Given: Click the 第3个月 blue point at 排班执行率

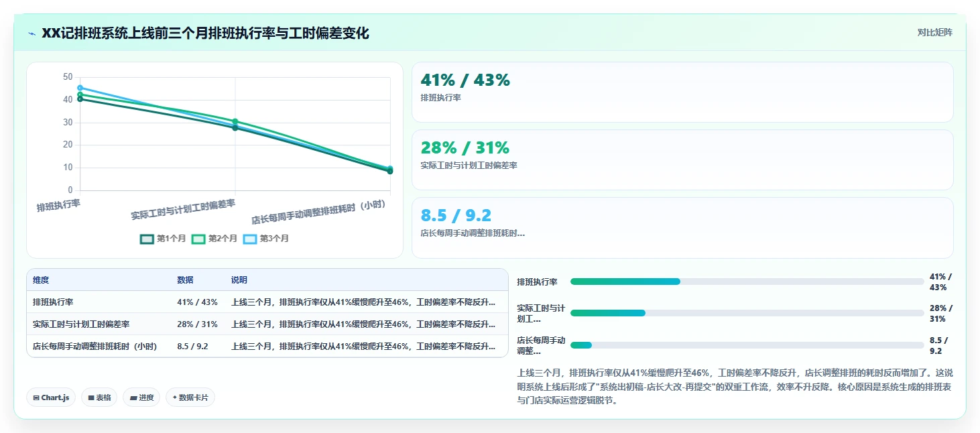Looking at the screenshot, I should (x=80, y=88).
